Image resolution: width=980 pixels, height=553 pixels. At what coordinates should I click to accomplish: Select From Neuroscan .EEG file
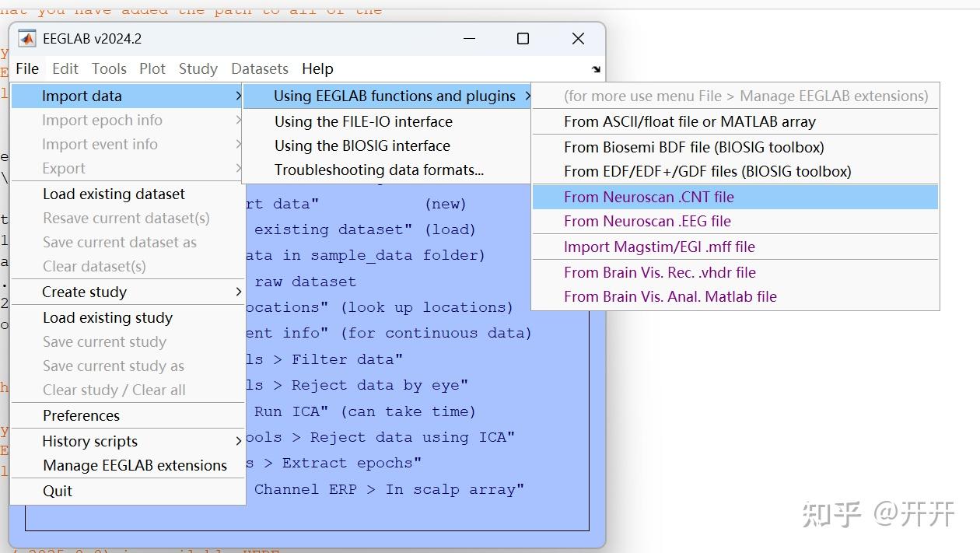click(736, 221)
